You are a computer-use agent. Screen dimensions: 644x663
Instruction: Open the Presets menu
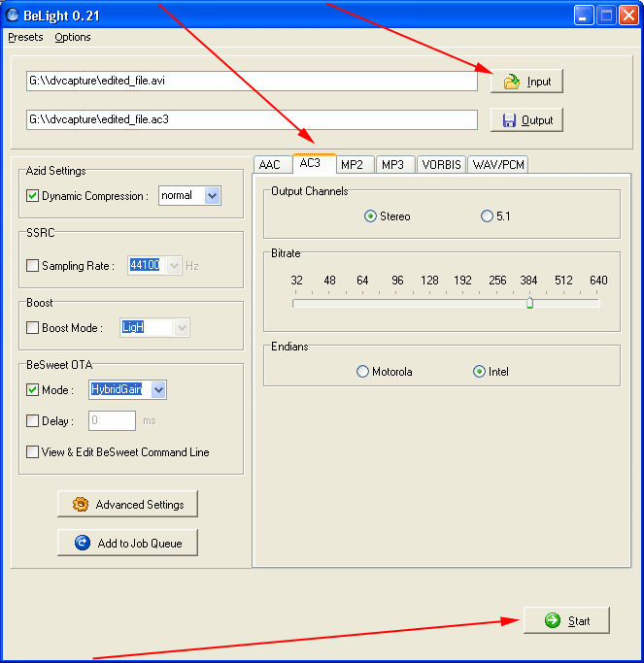click(x=25, y=37)
